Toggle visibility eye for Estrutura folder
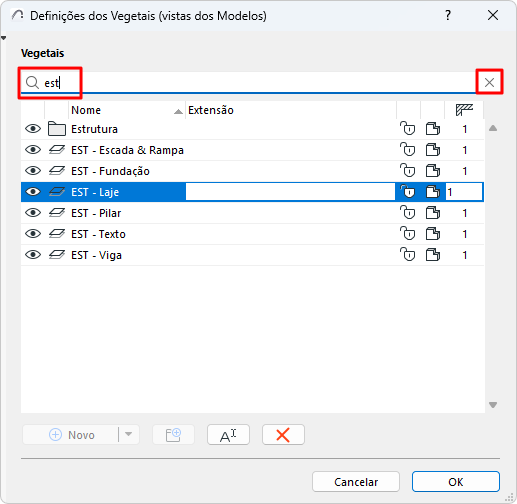Screen dimensions: 517x504 pos(33,129)
